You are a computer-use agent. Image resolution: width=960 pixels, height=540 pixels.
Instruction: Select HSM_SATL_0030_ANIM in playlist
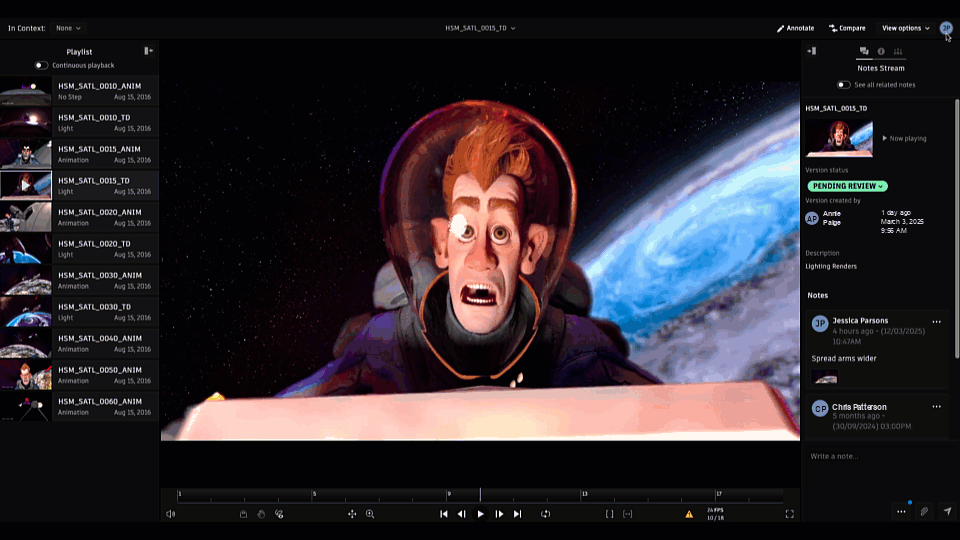pos(80,280)
